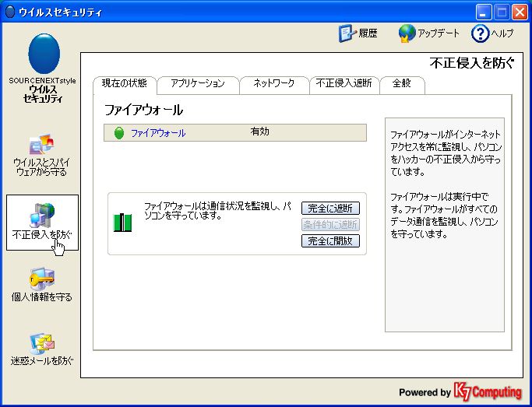Click title bar app icon
The width and height of the screenshot is (532, 407).
[11, 12]
